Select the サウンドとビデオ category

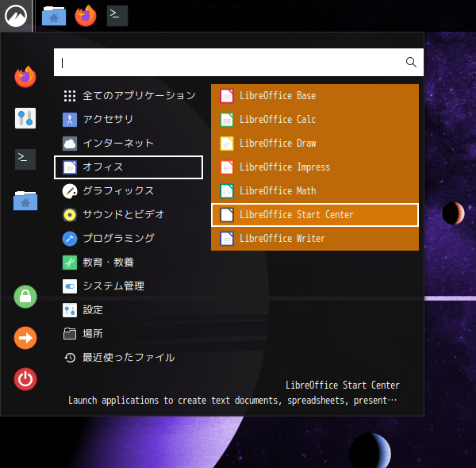(129, 215)
